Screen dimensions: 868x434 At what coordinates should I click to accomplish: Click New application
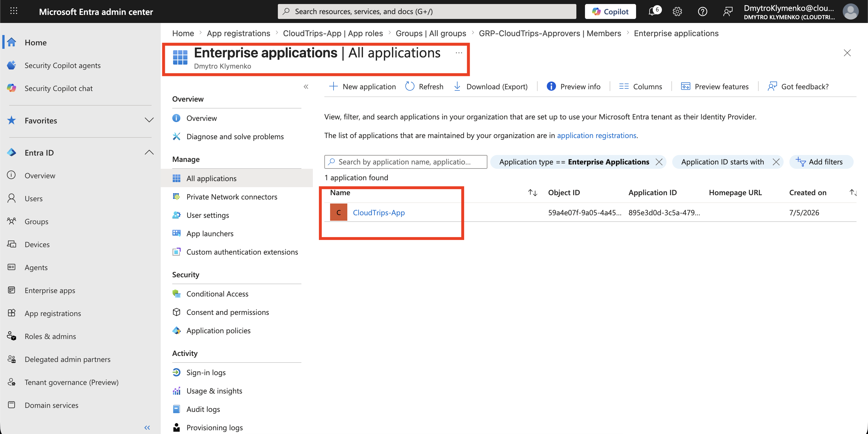[362, 87]
